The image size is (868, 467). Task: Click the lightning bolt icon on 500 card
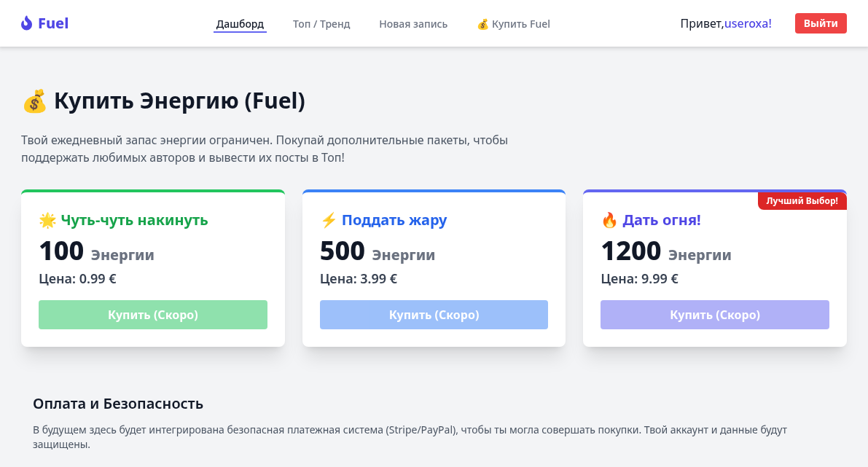pos(329,220)
